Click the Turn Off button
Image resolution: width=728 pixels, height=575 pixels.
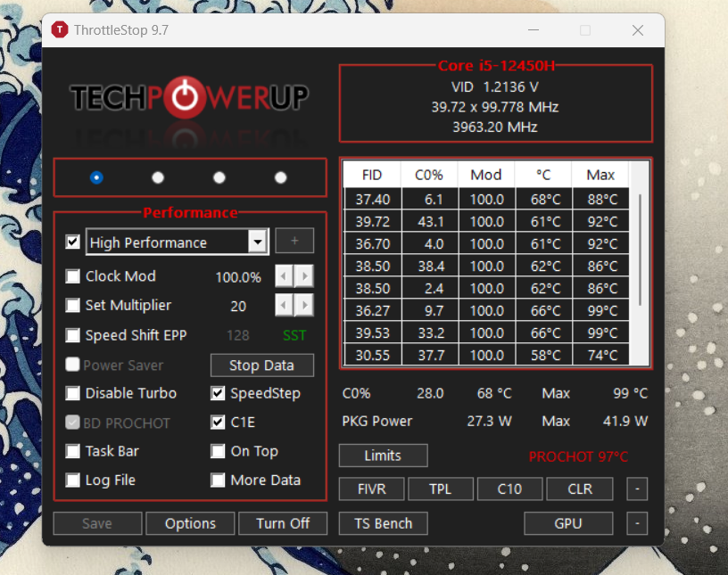tap(283, 523)
